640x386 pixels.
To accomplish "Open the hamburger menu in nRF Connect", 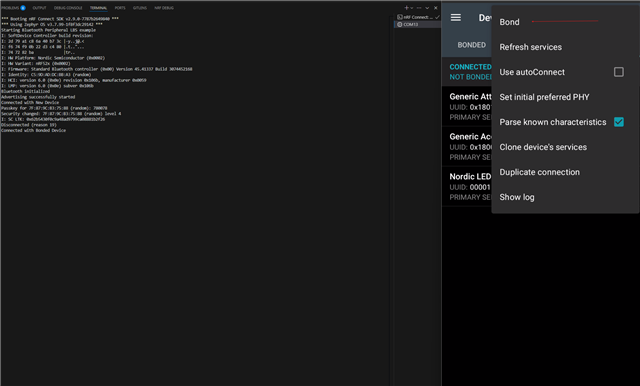I will click(456, 18).
